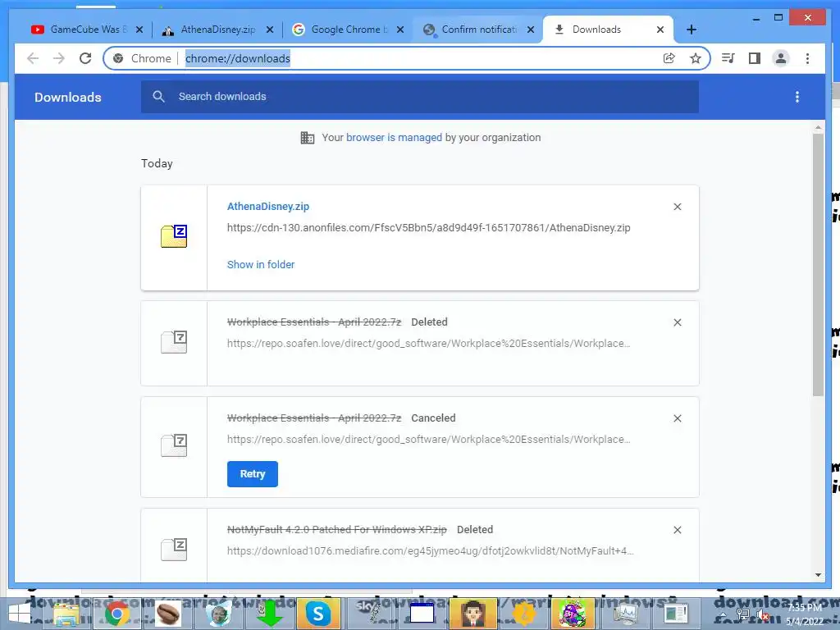This screenshot has height=630, width=840.
Task: Open the Chrome profile avatar
Action: (x=781, y=58)
